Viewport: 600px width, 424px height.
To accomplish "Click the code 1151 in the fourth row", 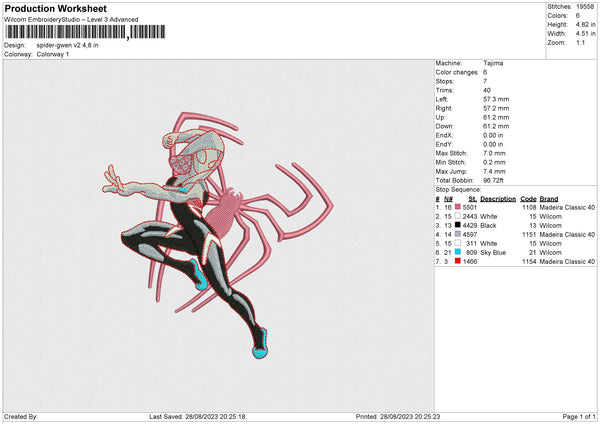I will coord(529,235).
